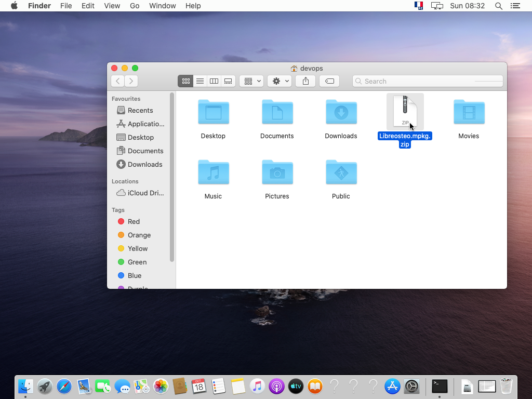Viewport: 532px width, 399px height.
Task: Share the selected item via the Share button
Action: [305, 81]
